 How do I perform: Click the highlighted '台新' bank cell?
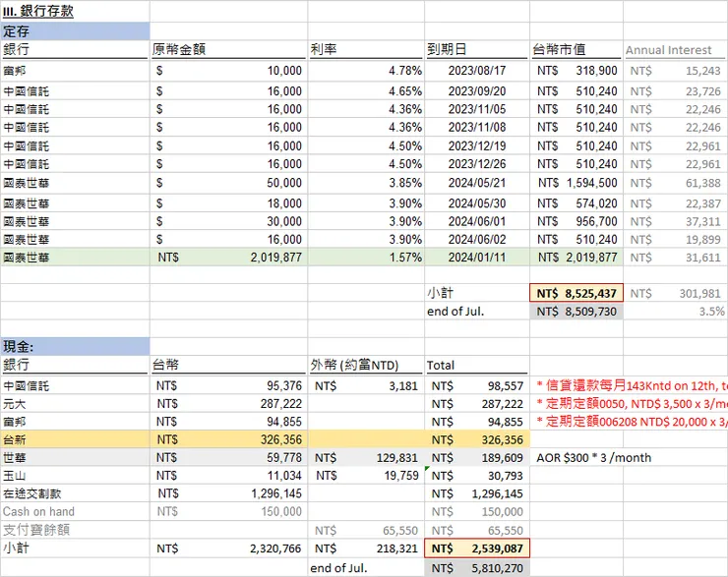tap(75, 439)
